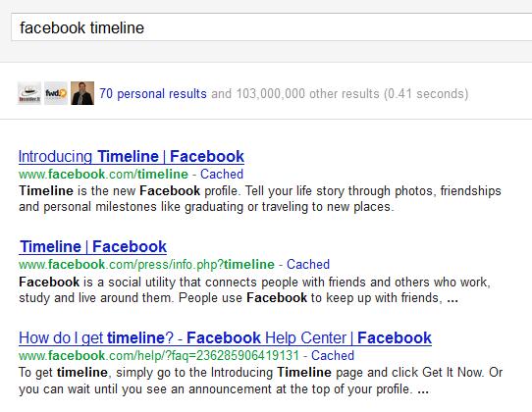Click the facebook.com/press/info.php?timeline URL

(x=146, y=265)
